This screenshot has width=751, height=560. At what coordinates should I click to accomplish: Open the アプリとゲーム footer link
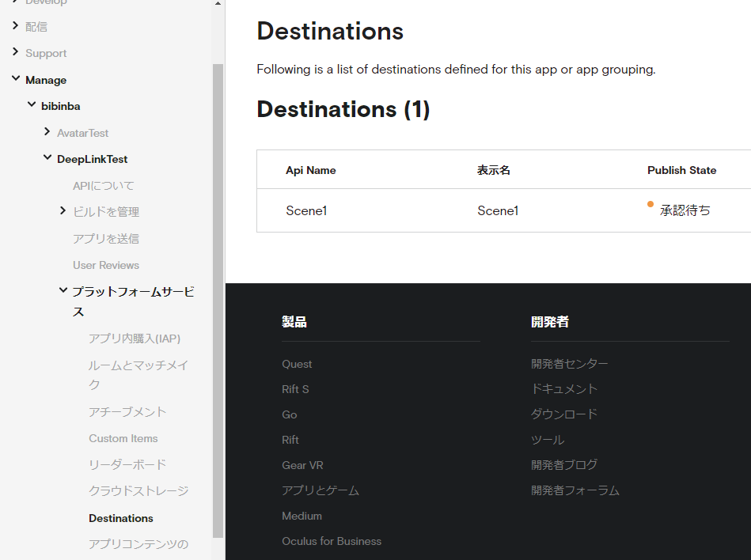pyautogui.click(x=321, y=490)
